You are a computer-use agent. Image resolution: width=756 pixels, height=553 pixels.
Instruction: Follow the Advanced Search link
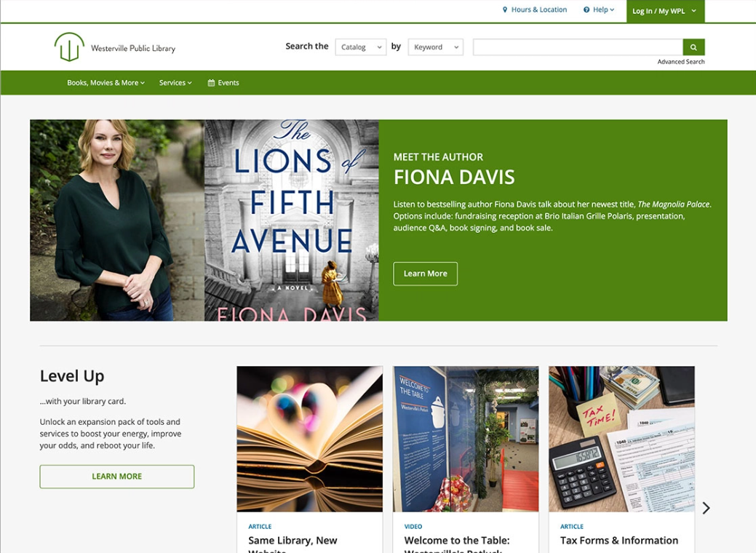680,62
